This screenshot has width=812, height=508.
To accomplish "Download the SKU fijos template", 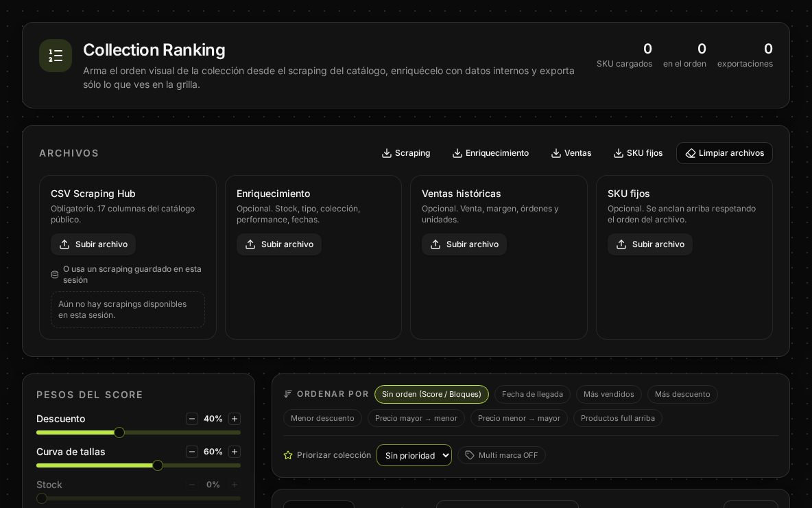I will pos(638,153).
